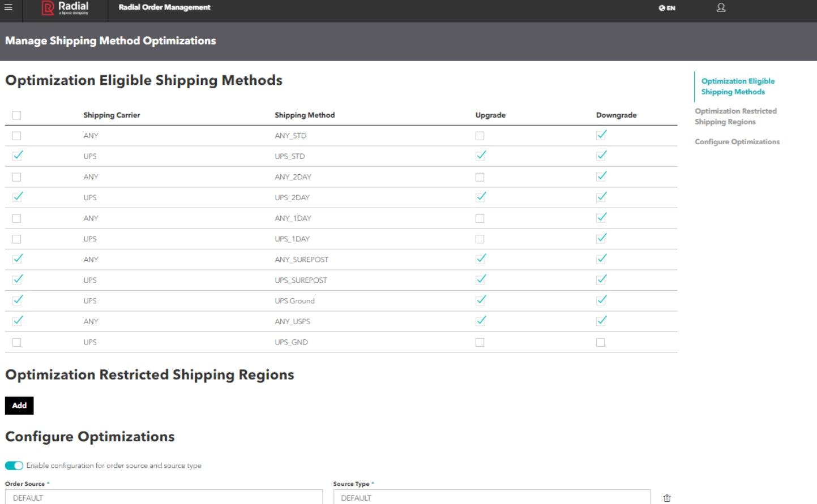Open the hamburger navigation menu
Viewport: 817px width, 504px height.
pos(10,7)
